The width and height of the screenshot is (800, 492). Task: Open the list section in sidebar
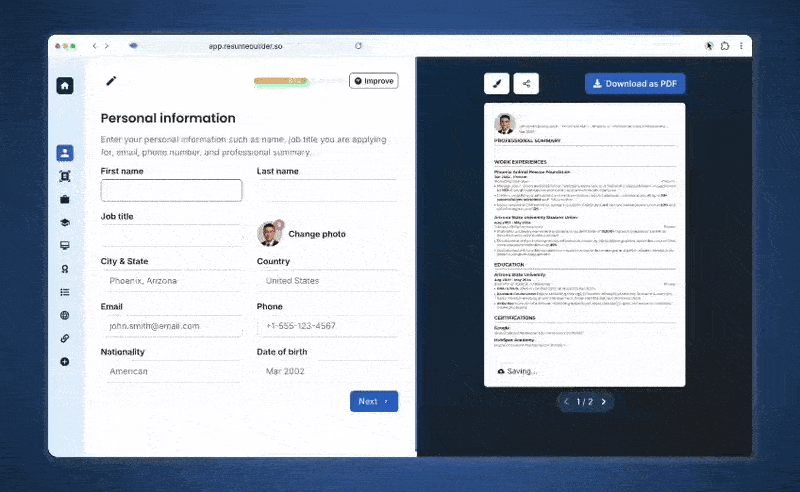[65, 292]
